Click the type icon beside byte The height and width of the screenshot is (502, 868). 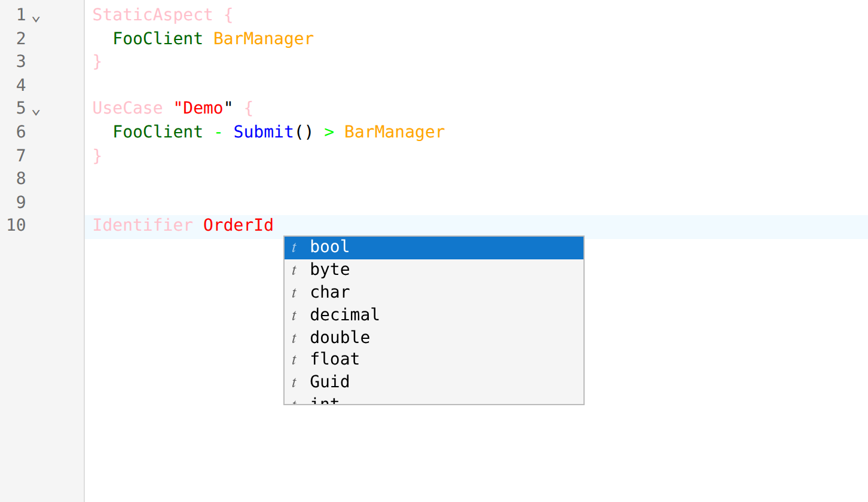coord(294,271)
